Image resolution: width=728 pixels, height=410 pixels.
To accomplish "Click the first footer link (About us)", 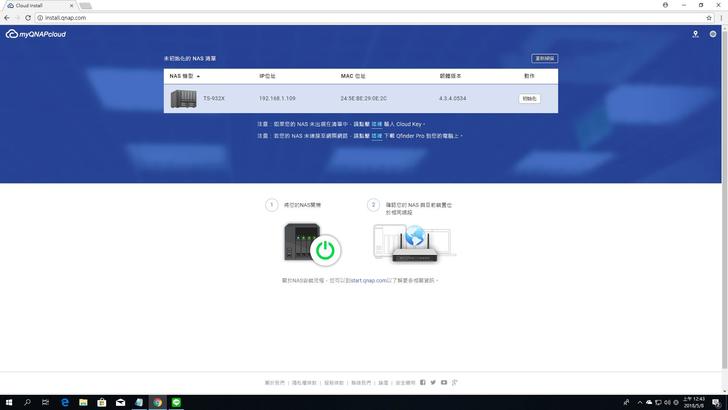I will tap(274, 383).
